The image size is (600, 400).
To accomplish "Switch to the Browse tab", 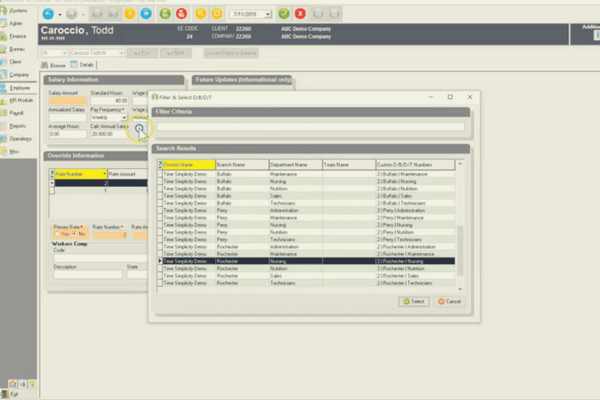I will (53, 65).
